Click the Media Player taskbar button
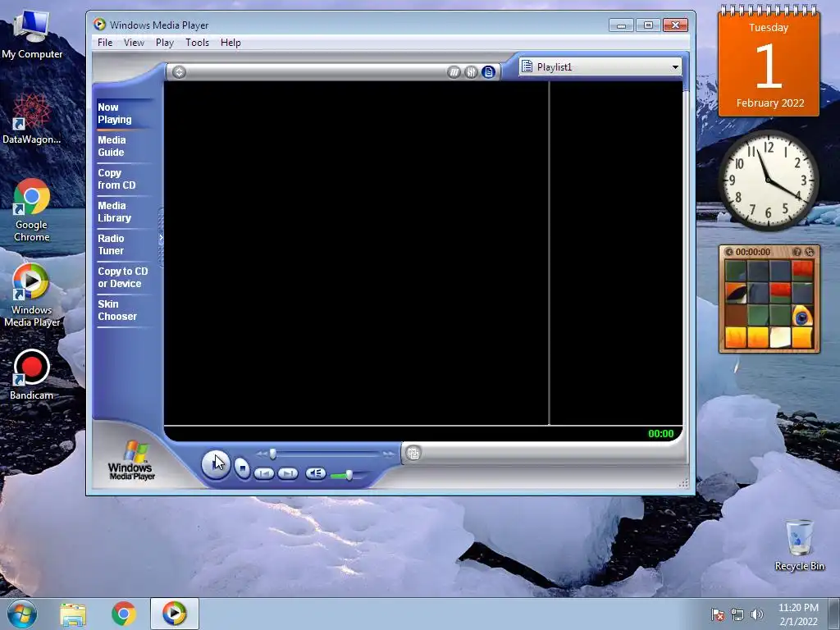The image size is (840, 630). point(174,614)
